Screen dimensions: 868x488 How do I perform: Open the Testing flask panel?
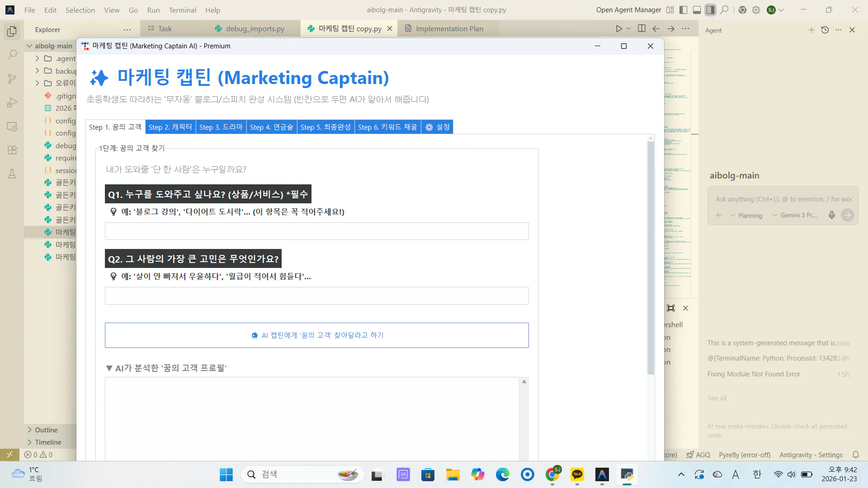click(11, 174)
